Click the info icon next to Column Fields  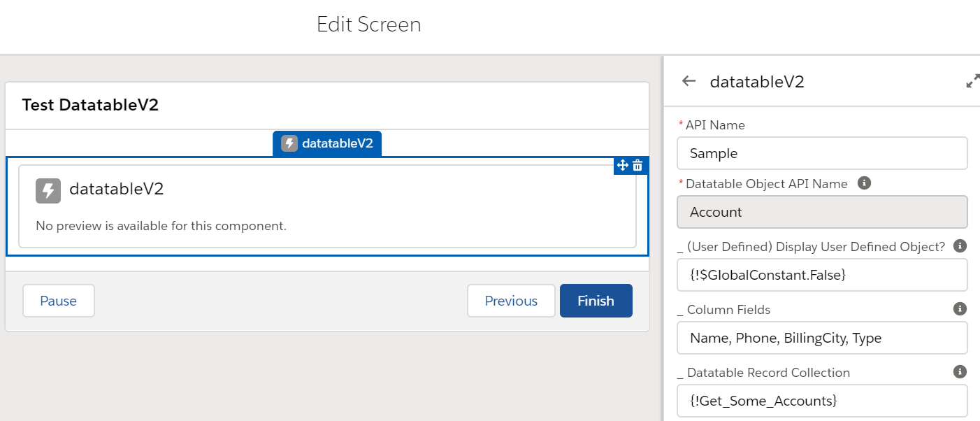[959, 308]
